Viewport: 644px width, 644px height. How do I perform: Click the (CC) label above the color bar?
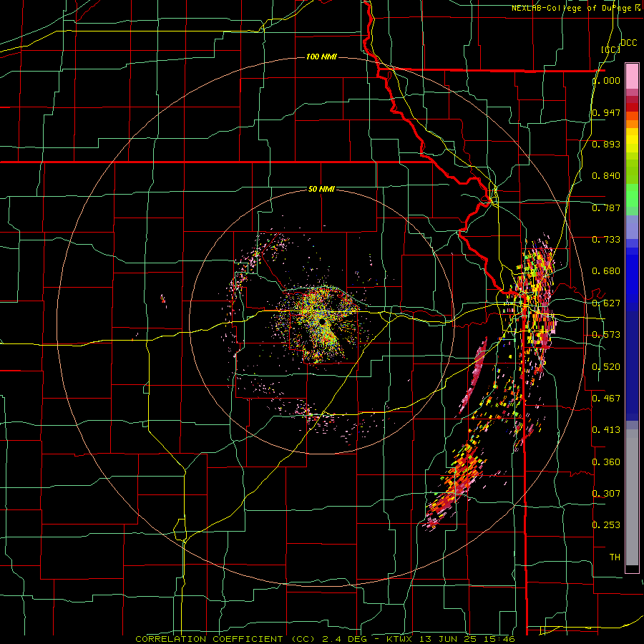point(611,49)
